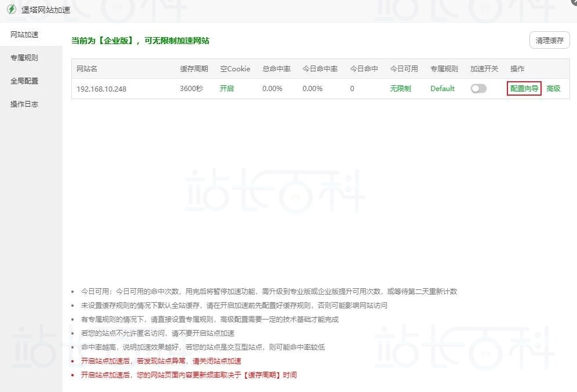Image resolution: width=577 pixels, height=392 pixels.
Task: Toggle the 空Cookie 开启 setting
Action: [x=226, y=88]
